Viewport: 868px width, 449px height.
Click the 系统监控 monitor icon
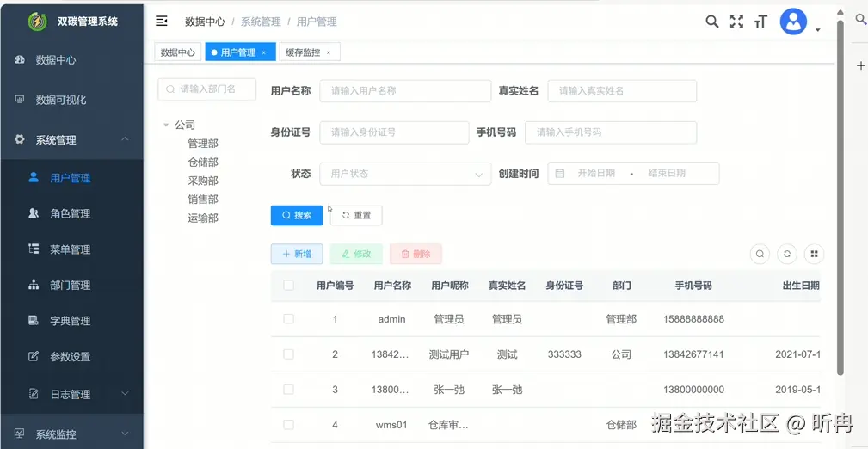click(x=20, y=434)
